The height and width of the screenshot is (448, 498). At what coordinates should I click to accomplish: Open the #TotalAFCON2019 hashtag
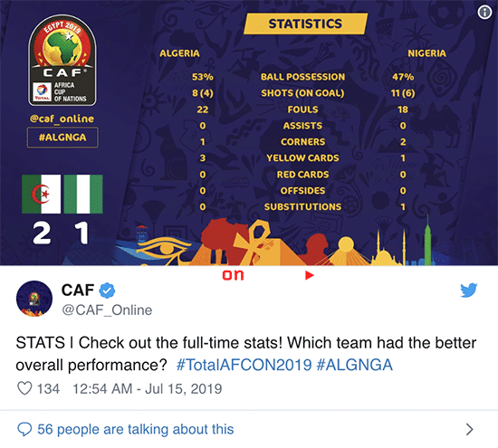(244, 365)
